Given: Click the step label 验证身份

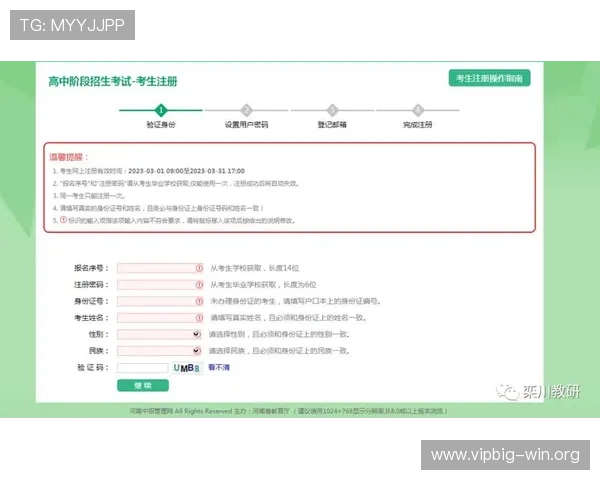Looking at the screenshot, I should (x=161, y=124).
